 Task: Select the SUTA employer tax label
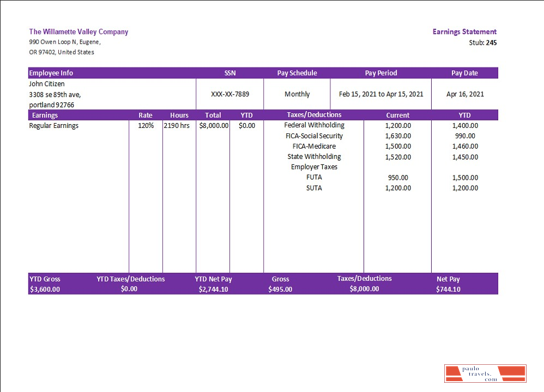pyautogui.click(x=314, y=188)
